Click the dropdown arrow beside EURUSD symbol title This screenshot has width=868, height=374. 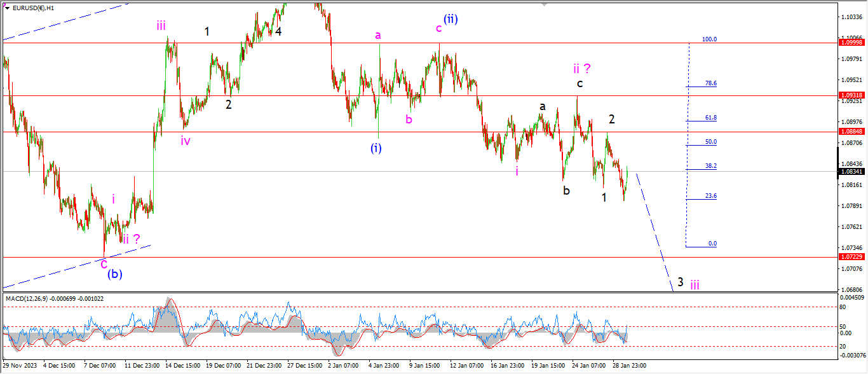click(x=6, y=7)
